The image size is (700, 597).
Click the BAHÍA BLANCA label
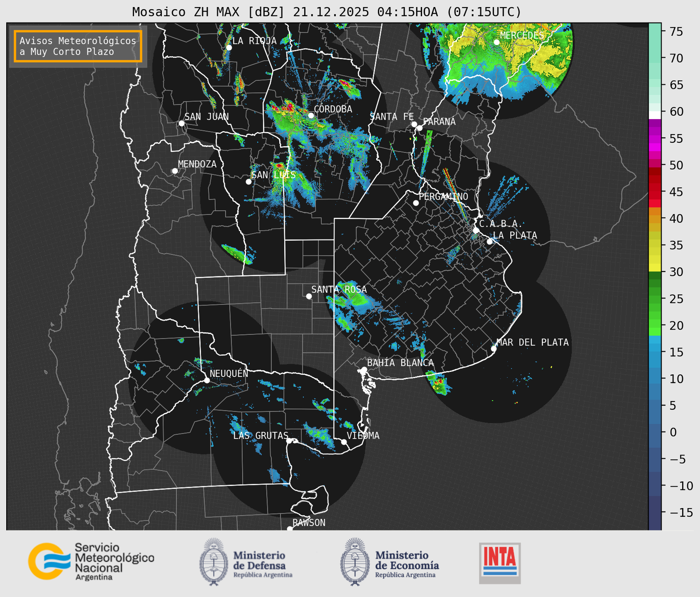click(400, 363)
